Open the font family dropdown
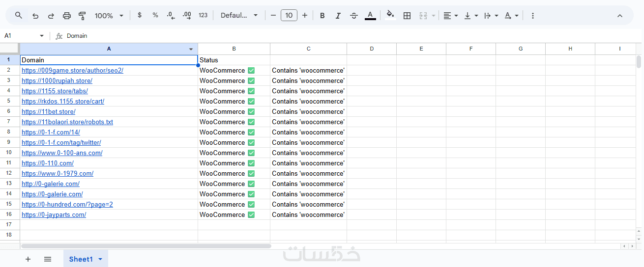Viewport: 644px width, 267px height. (239, 15)
